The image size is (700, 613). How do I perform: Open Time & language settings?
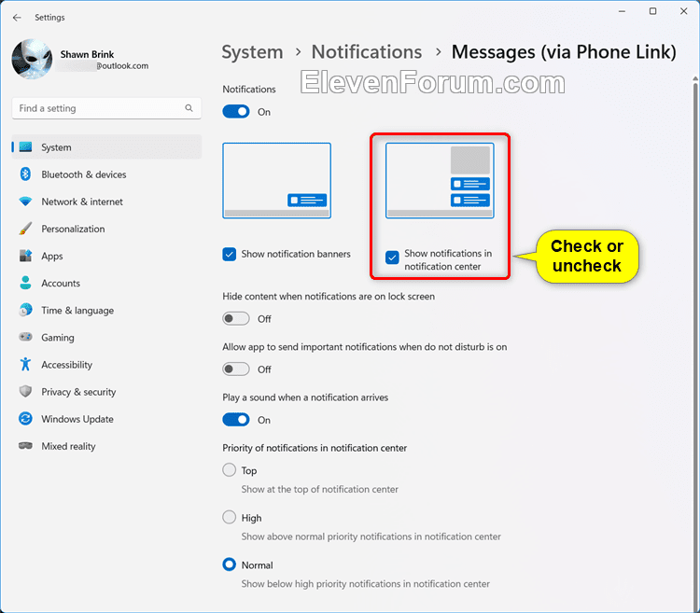coord(106,311)
